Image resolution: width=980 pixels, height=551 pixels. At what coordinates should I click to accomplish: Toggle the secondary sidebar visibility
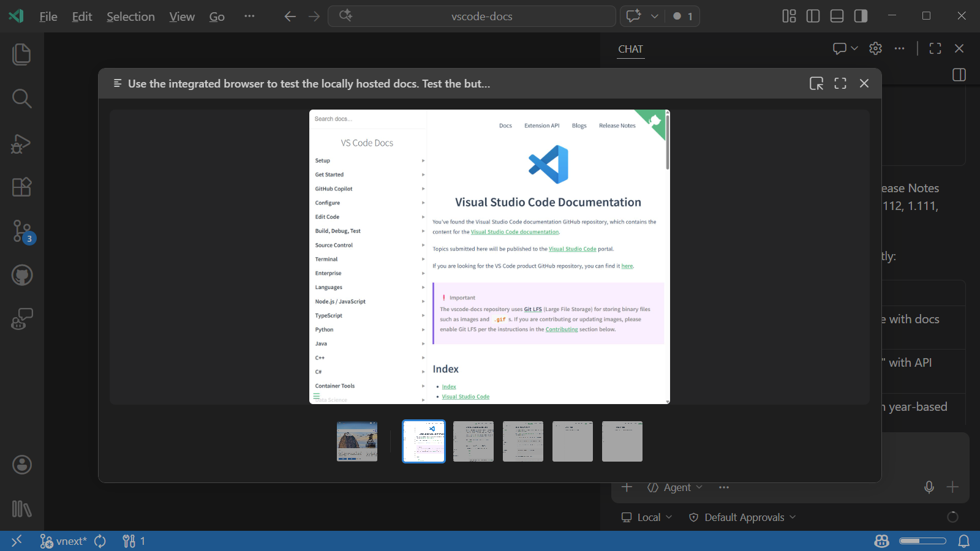coord(862,16)
